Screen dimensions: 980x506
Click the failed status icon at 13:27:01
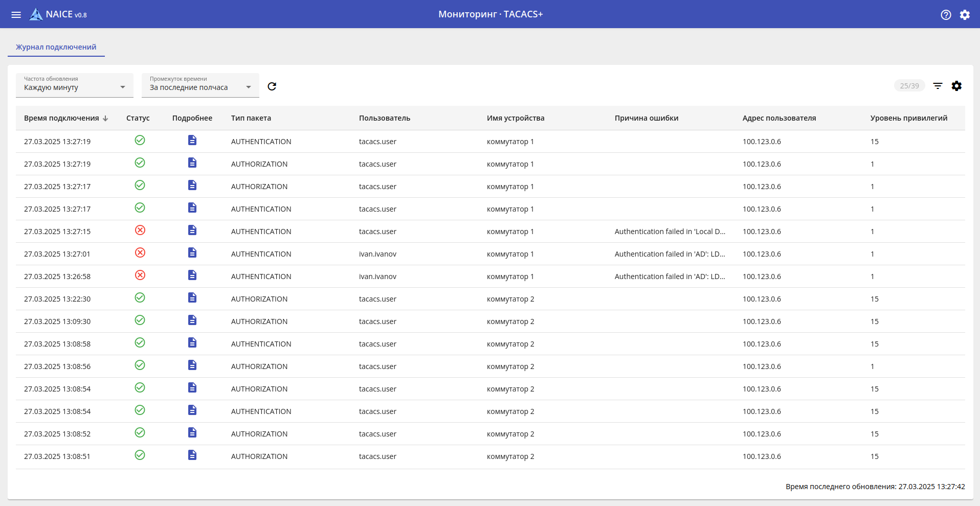pos(140,253)
